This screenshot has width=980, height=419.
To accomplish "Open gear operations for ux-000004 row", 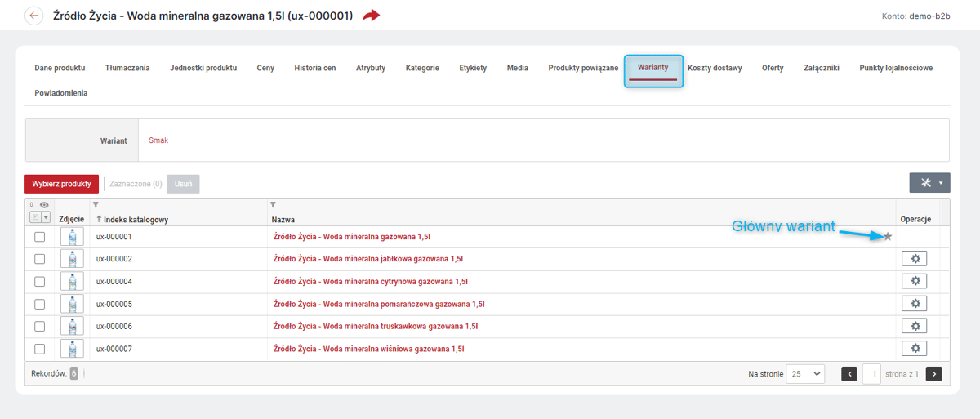I will tap(915, 281).
